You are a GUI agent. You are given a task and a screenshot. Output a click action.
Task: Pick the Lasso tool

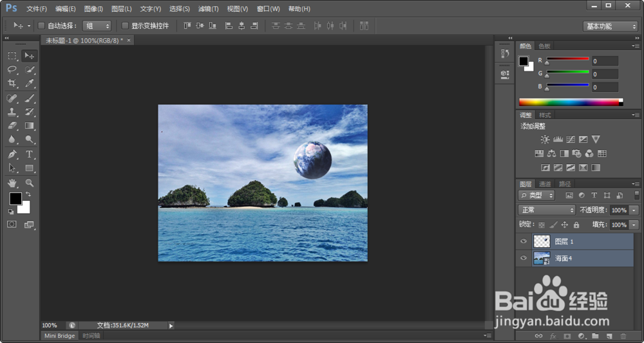point(12,70)
